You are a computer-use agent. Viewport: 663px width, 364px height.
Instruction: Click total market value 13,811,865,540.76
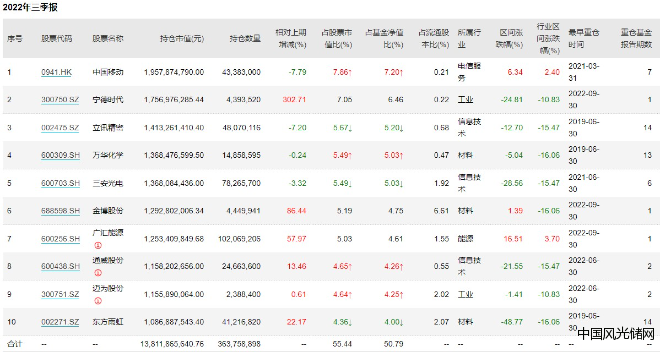[172, 344]
